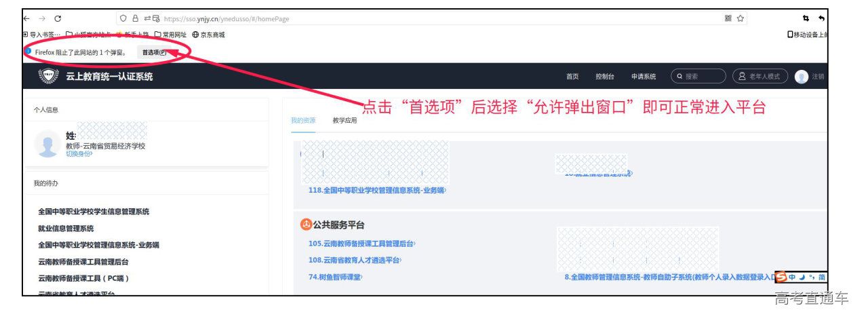Reload the page with the refresh icon
This screenshot has width=868, height=325.
(x=57, y=18)
